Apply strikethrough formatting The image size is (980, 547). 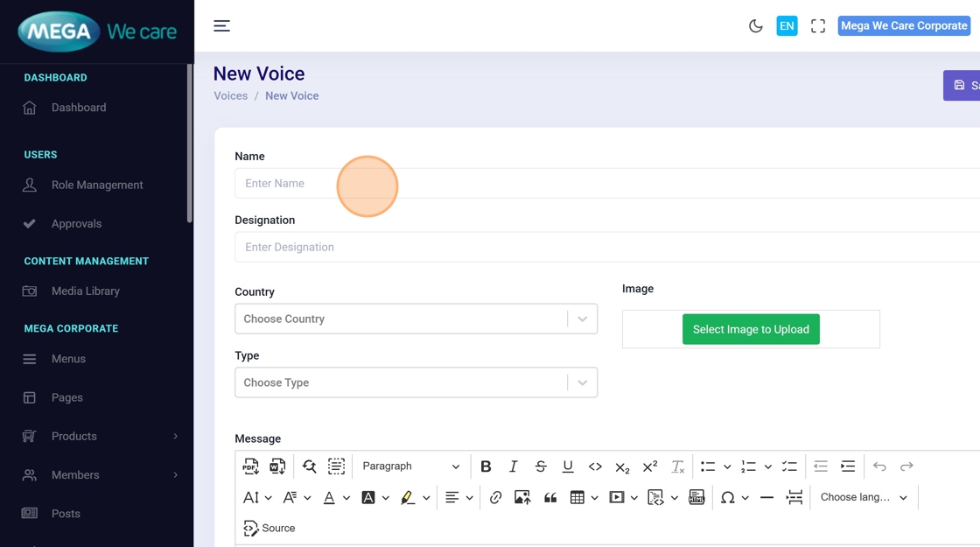[541, 466]
